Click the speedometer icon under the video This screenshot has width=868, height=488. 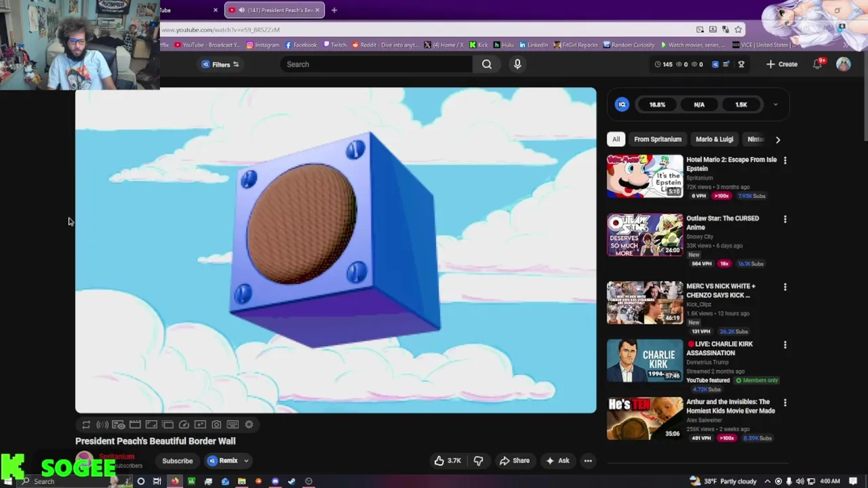click(x=184, y=425)
